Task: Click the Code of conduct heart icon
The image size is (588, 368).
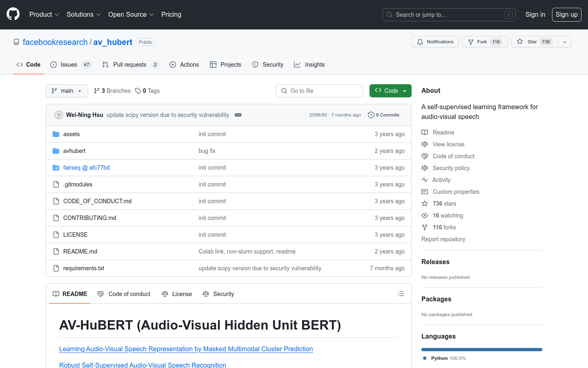Action: coord(425,156)
